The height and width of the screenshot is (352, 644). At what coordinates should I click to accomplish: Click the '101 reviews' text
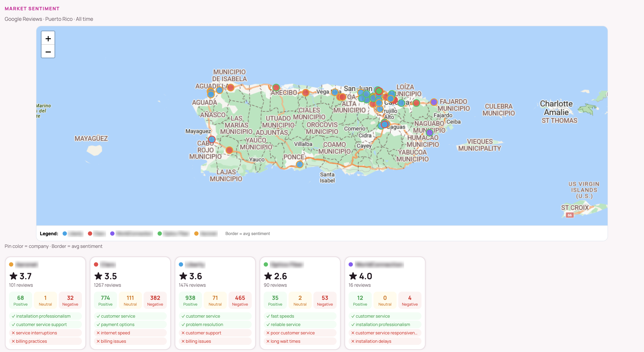tap(21, 285)
